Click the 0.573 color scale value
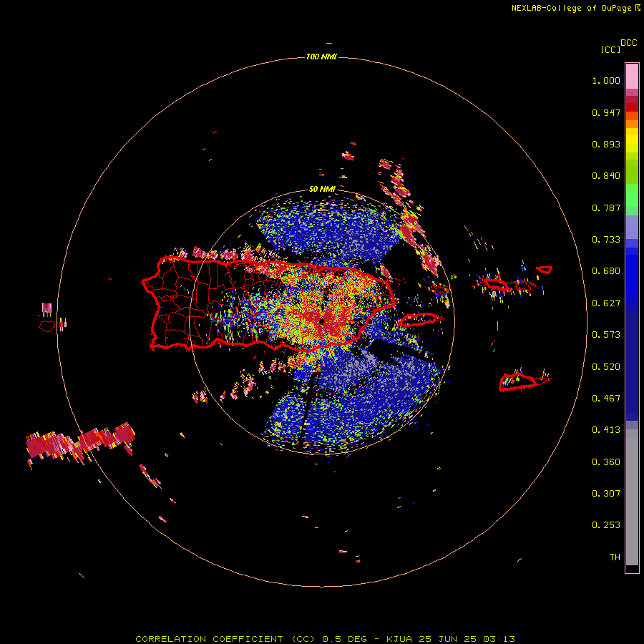 pos(606,335)
